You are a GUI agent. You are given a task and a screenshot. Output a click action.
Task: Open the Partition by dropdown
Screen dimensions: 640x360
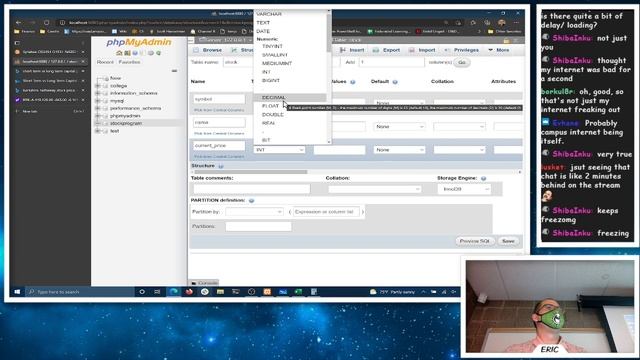point(254,212)
